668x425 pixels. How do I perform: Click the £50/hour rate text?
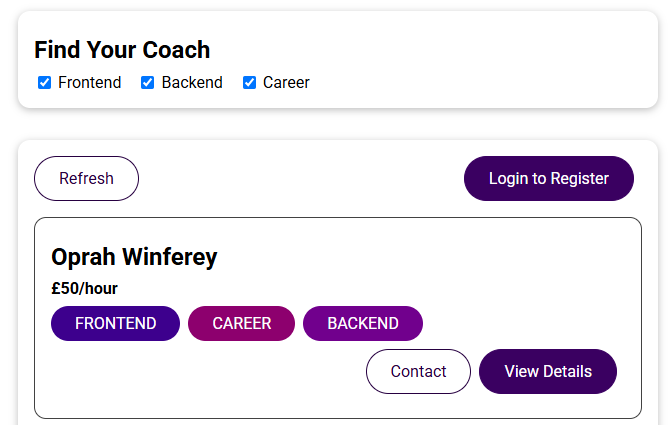(x=85, y=289)
